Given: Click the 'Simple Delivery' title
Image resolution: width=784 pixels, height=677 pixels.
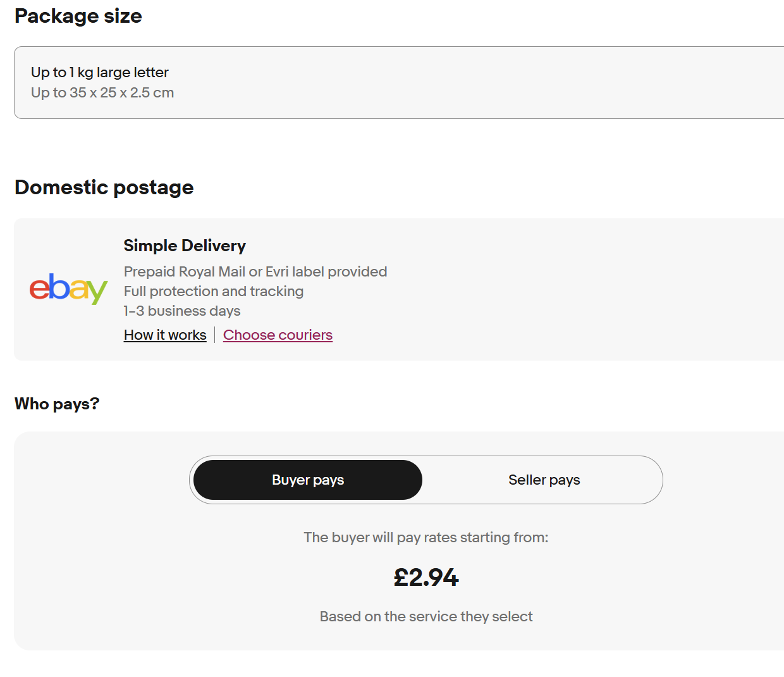Looking at the screenshot, I should [x=185, y=245].
